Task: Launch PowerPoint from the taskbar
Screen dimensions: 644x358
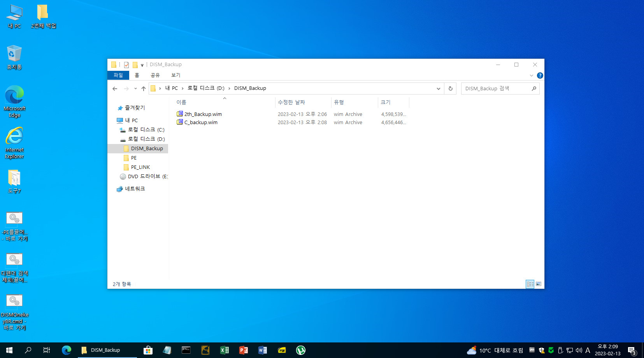Action: pyautogui.click(x=244, y=350)
